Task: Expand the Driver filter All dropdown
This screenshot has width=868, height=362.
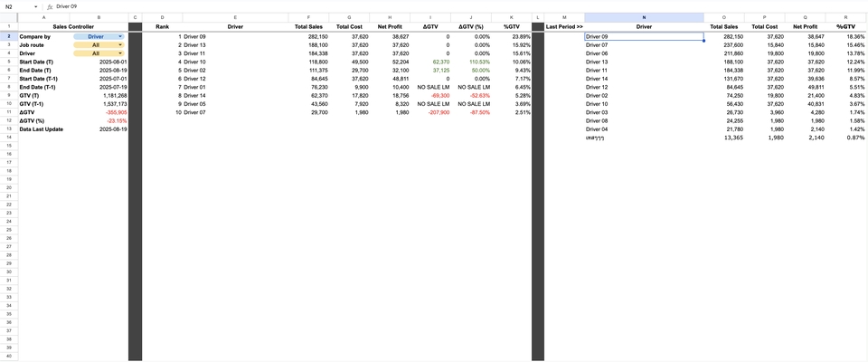Action: pyautogui.click(x=120, y=53)
